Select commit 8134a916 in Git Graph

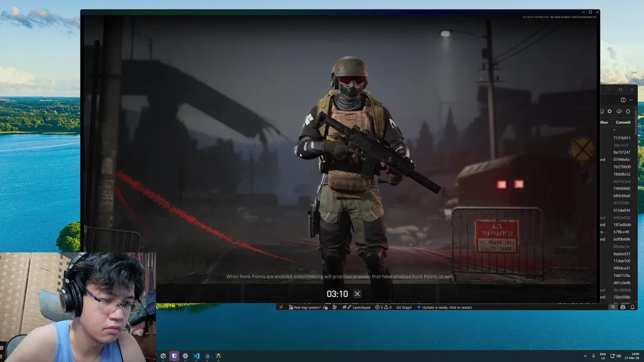pos(622,210)
